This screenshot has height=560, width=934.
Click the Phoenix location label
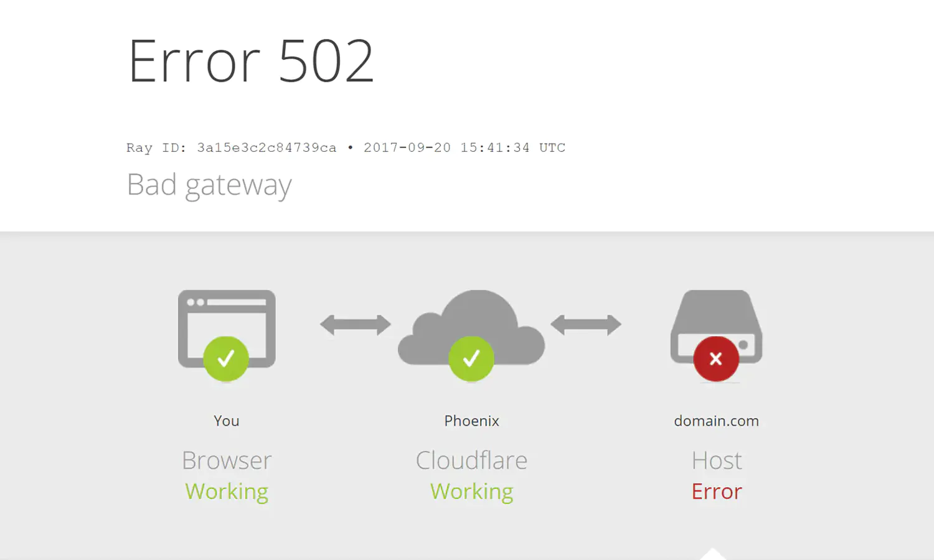(x=471, y=421)
